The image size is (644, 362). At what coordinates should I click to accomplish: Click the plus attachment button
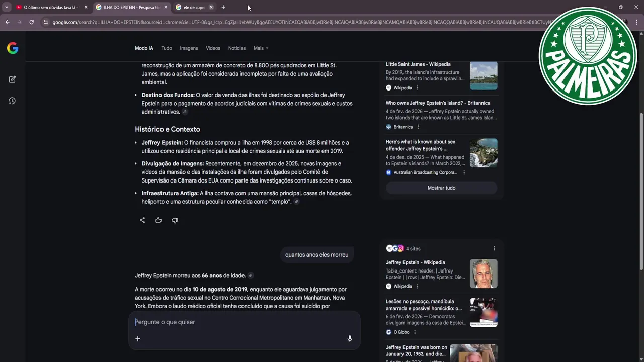click(138, 339)
